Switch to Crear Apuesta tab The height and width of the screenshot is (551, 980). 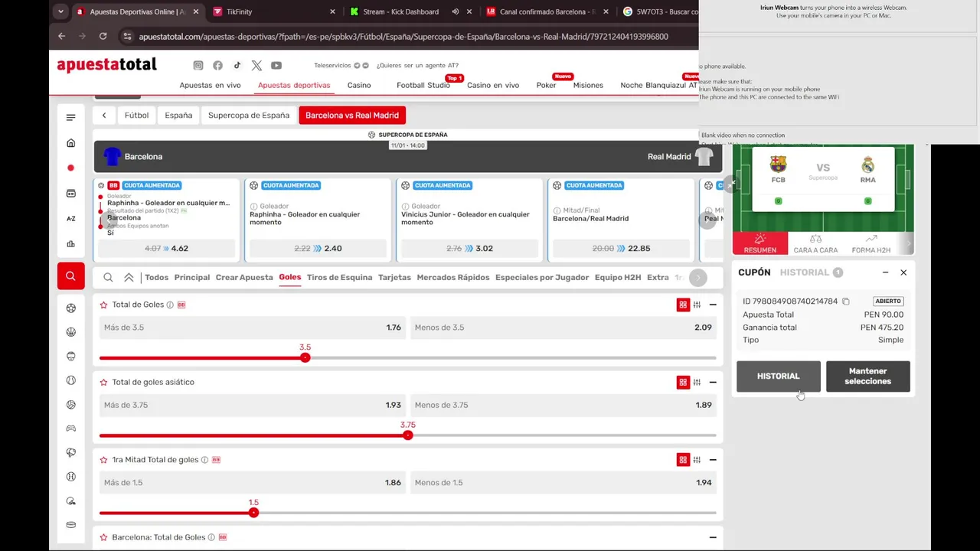[244, 278]
